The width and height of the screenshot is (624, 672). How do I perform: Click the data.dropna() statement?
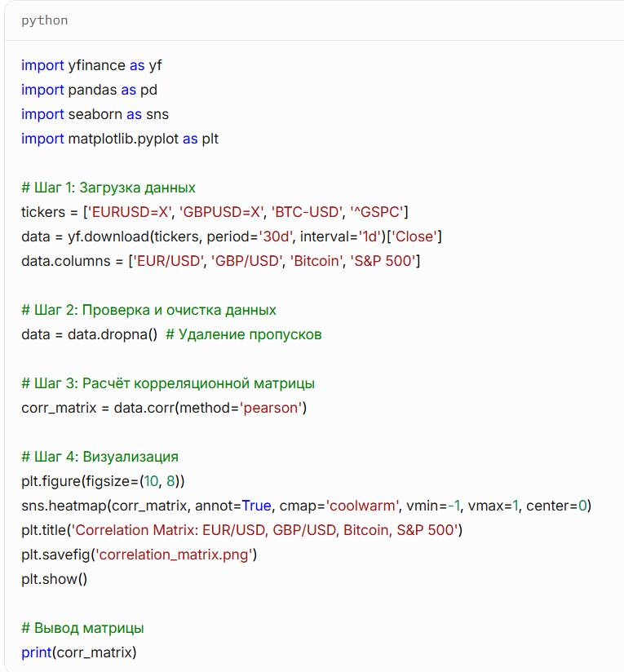(89, 334)
